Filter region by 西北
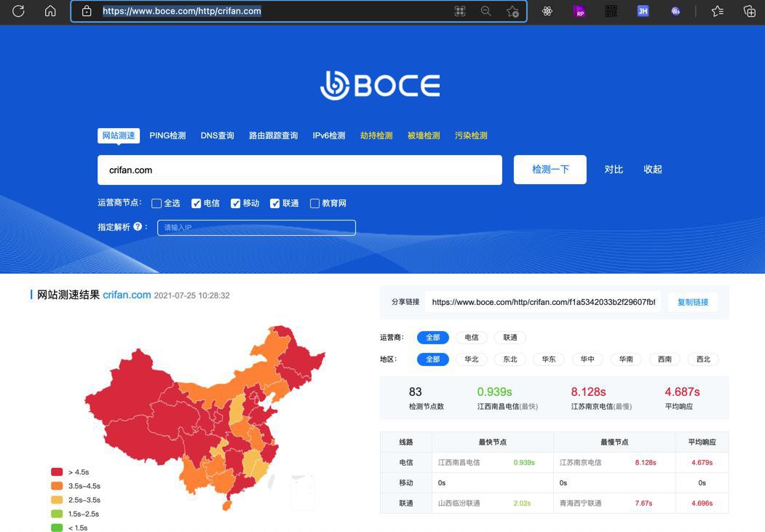765x532 pixels. click(x=703, y=360)
